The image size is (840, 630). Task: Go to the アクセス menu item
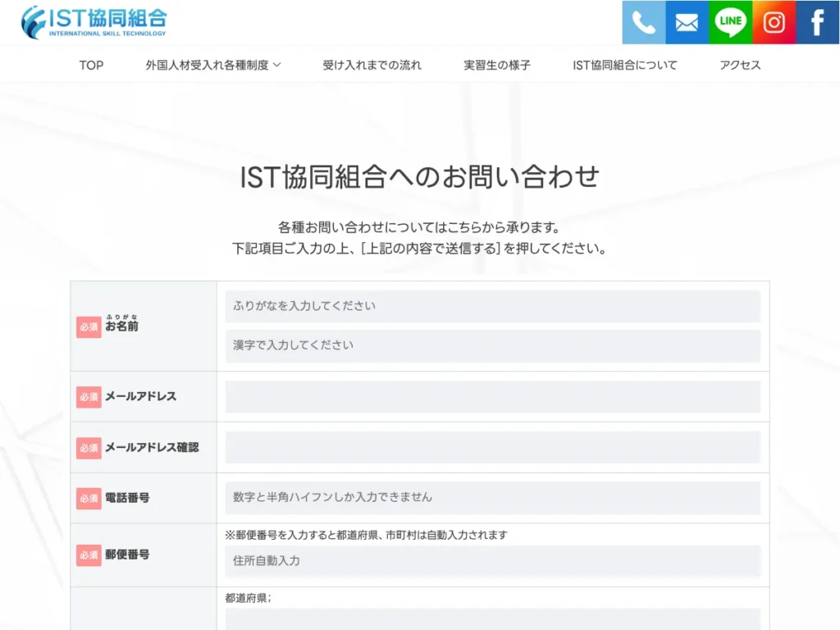click(741, 66)
